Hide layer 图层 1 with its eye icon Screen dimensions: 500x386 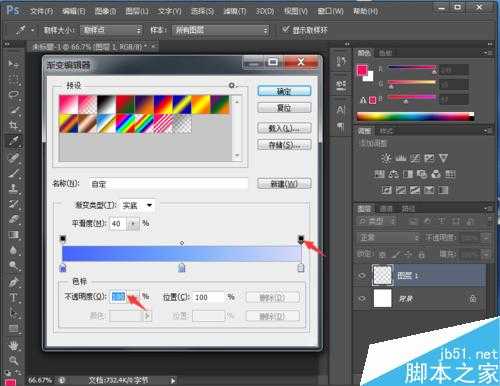click(x=362, y=276)
